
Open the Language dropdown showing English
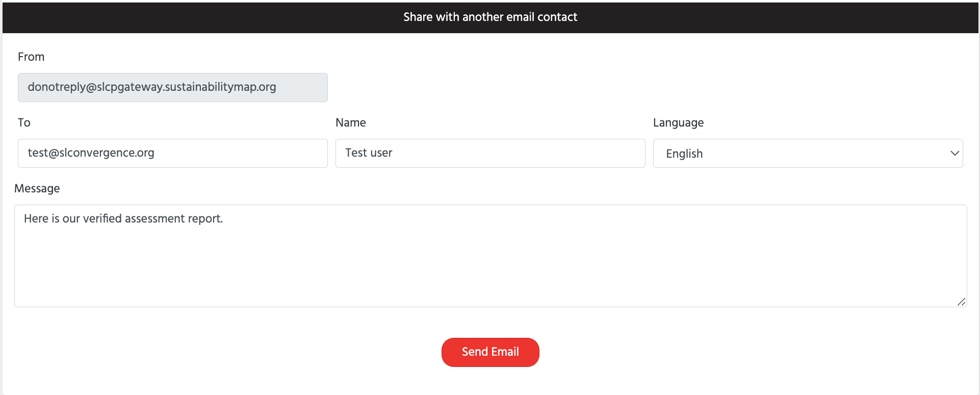coord(807,153)
